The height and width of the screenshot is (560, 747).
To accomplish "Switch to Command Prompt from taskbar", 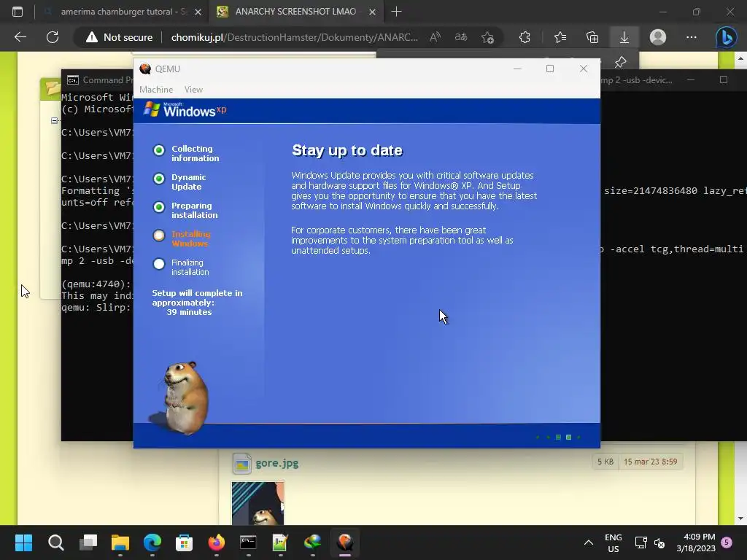I will click(x=248, y=542).
